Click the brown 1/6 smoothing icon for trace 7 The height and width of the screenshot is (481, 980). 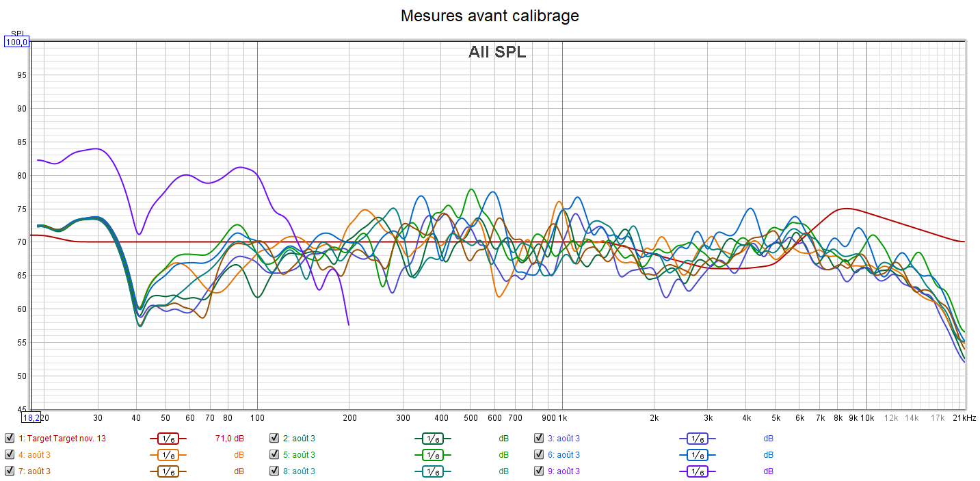pyautogui.click(x=168, y=471)
